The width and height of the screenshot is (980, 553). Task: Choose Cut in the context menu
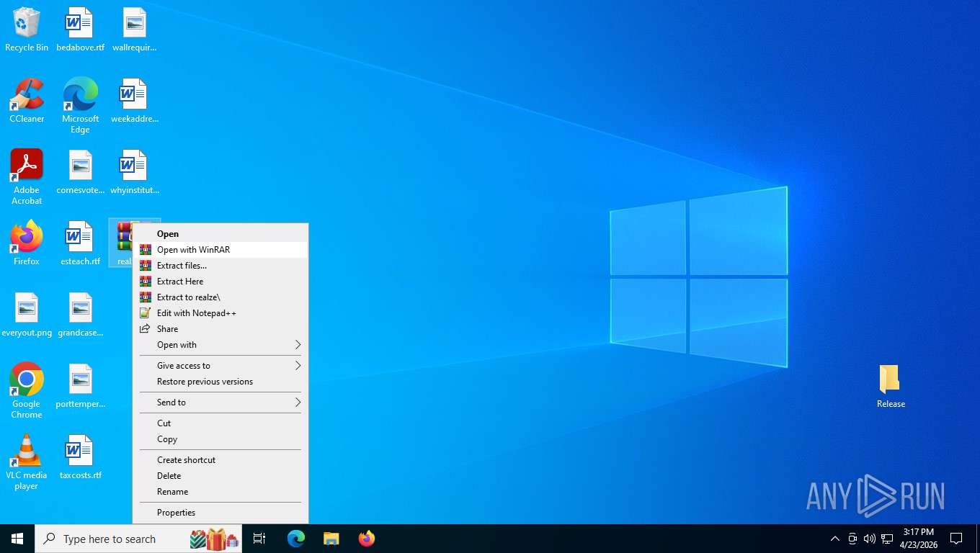(x=220, y=423)
